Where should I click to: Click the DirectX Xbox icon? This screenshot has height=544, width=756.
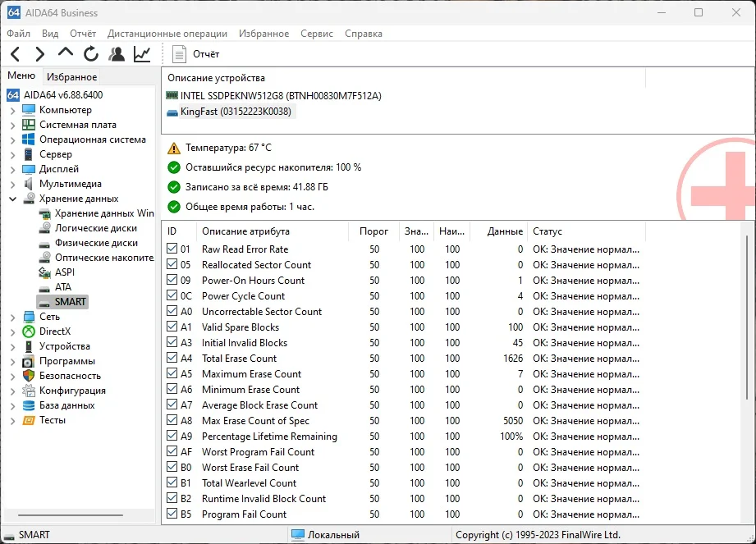(x=29, y=331)
